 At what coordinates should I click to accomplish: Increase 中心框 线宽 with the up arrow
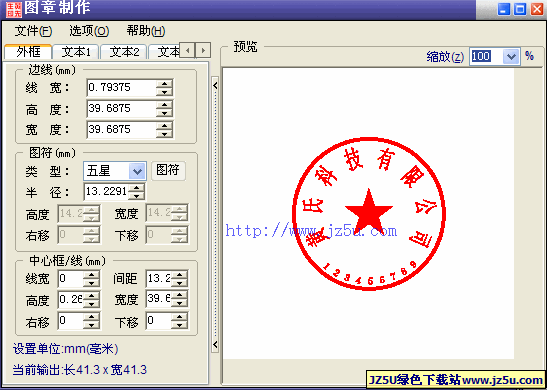91,275
